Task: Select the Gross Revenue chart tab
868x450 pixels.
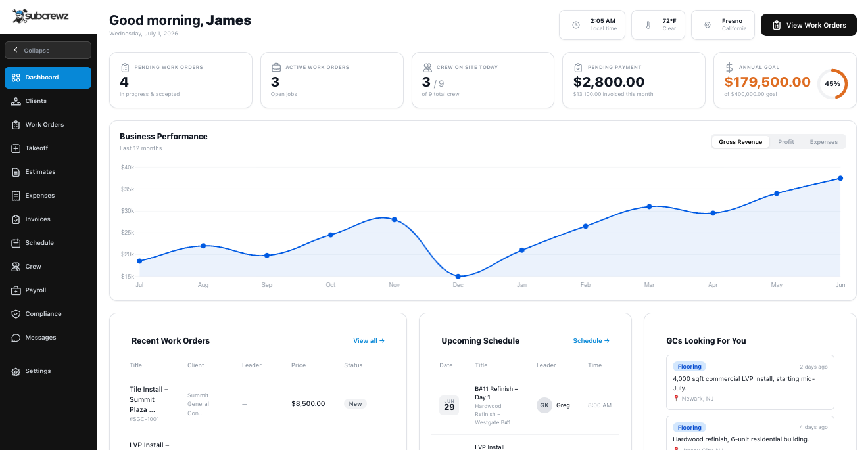Action: pos(740,142)
